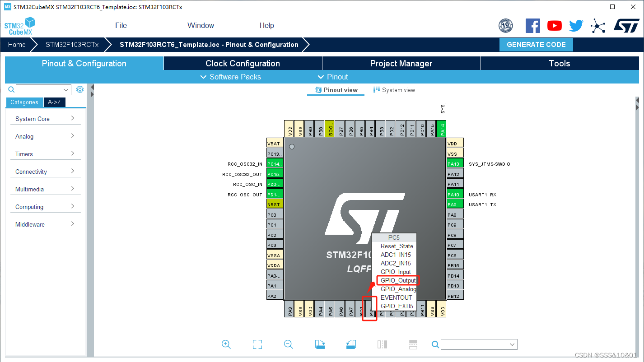Expand the Multimedia category
This screenshot has height=362, width=644.
(x=45, y=189)
